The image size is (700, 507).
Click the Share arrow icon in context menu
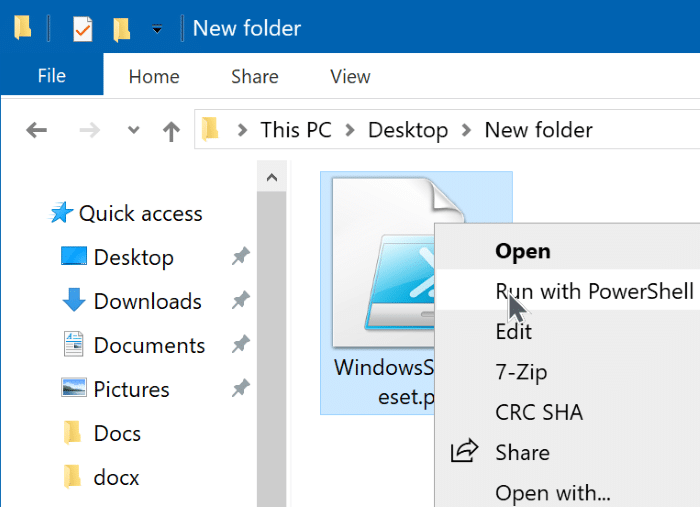(464, 451)
